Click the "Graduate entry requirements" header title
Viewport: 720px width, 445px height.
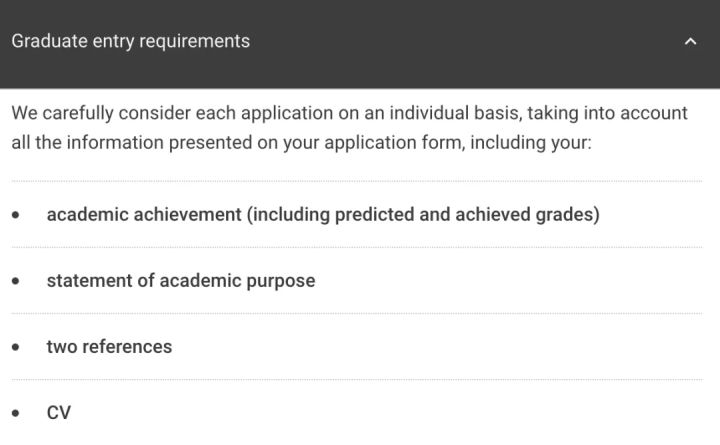point(130,41)
